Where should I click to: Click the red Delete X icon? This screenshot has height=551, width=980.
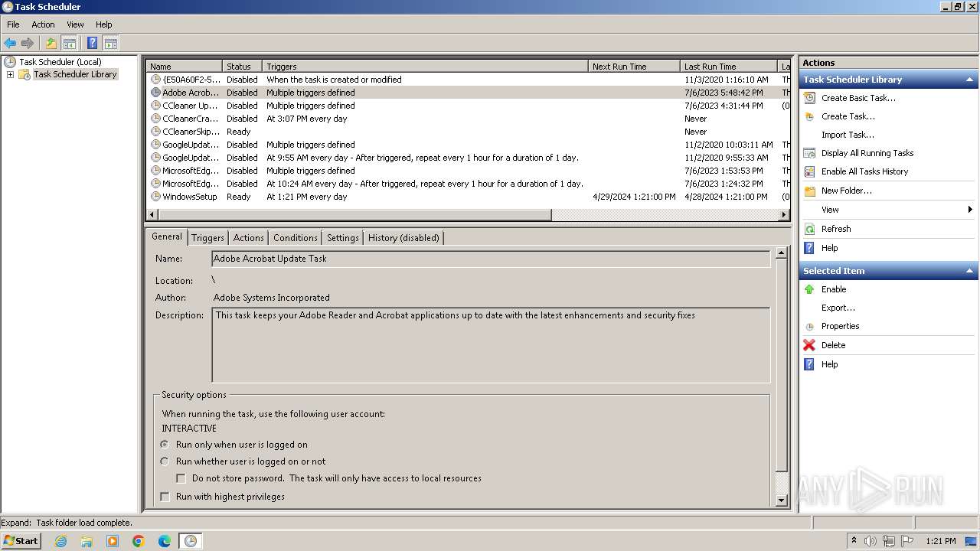tap(809, 345)
